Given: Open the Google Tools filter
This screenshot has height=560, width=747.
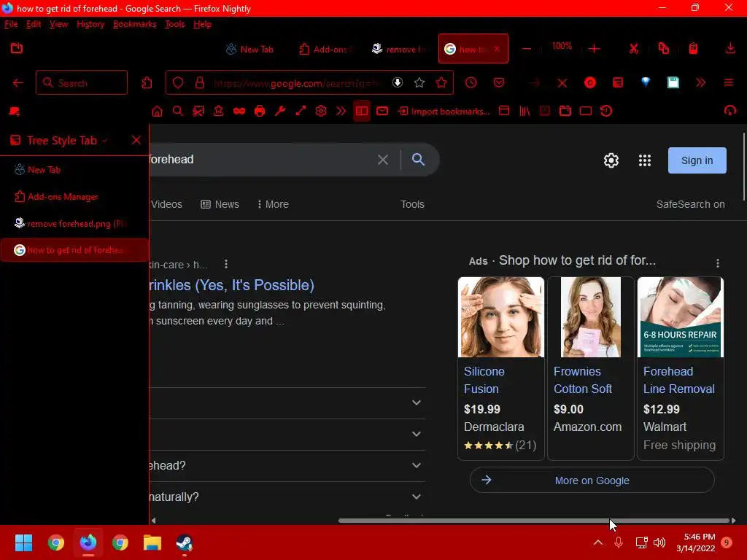Looking at the screenshot, I should pyautogui.click(x=412, y=204).
